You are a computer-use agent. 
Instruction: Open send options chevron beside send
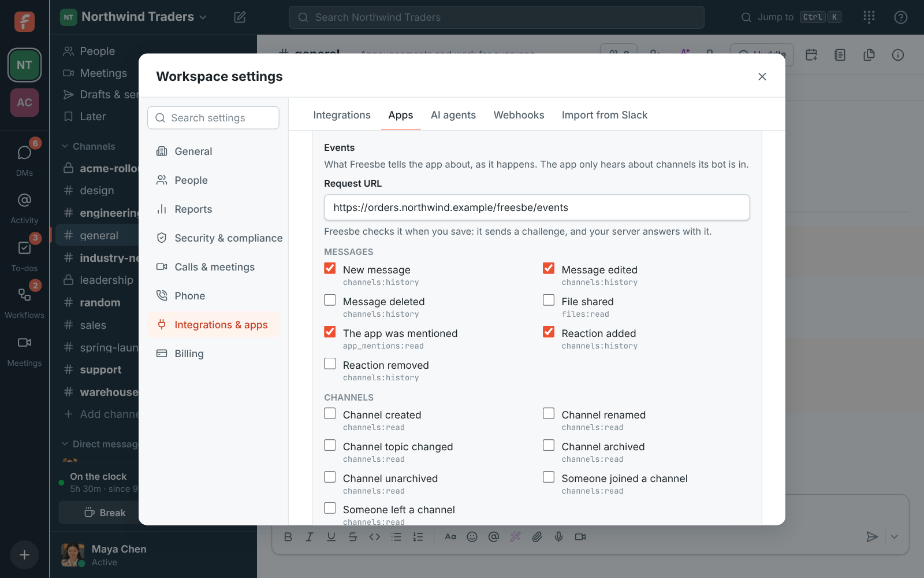pyautogui.click(x=894, y=537)
